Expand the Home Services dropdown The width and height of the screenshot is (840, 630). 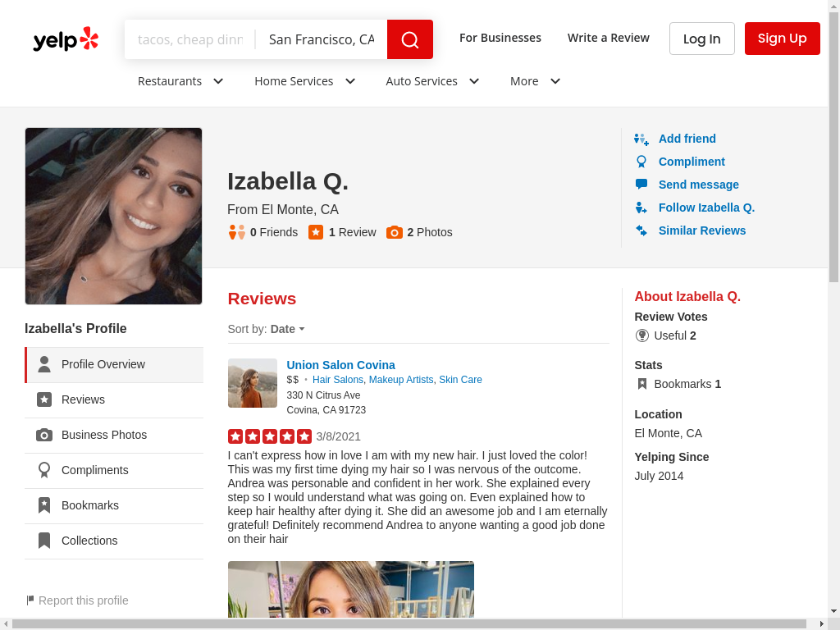(x=304, y=81)
